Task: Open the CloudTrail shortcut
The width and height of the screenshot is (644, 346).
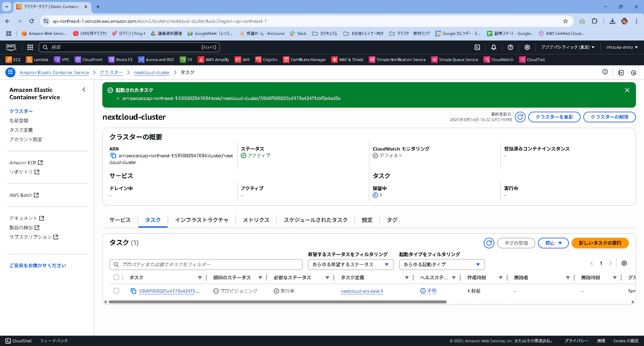Action: tap(532, 60)
